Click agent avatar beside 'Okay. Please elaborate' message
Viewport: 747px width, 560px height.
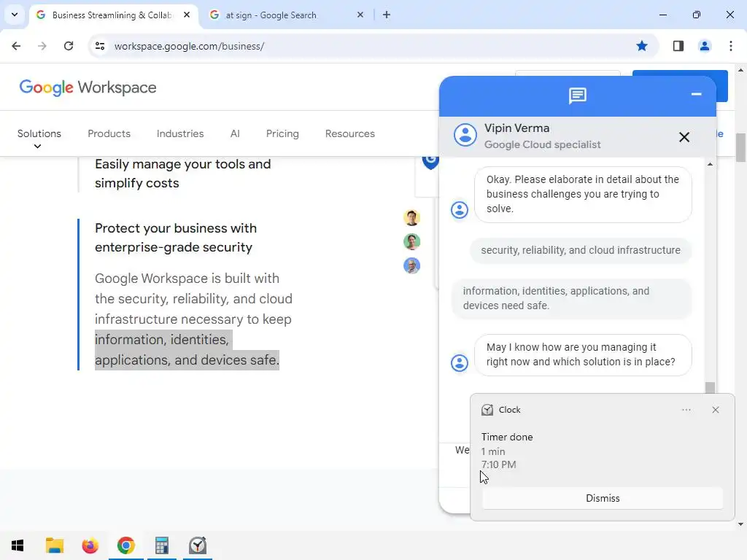coord(460,210)
